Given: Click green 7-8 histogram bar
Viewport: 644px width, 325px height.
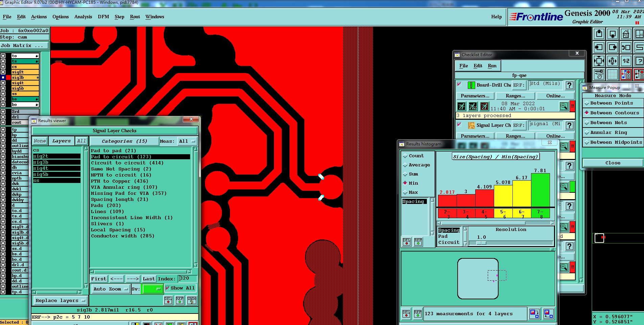Looking at the screenshot, I should 540,190.
